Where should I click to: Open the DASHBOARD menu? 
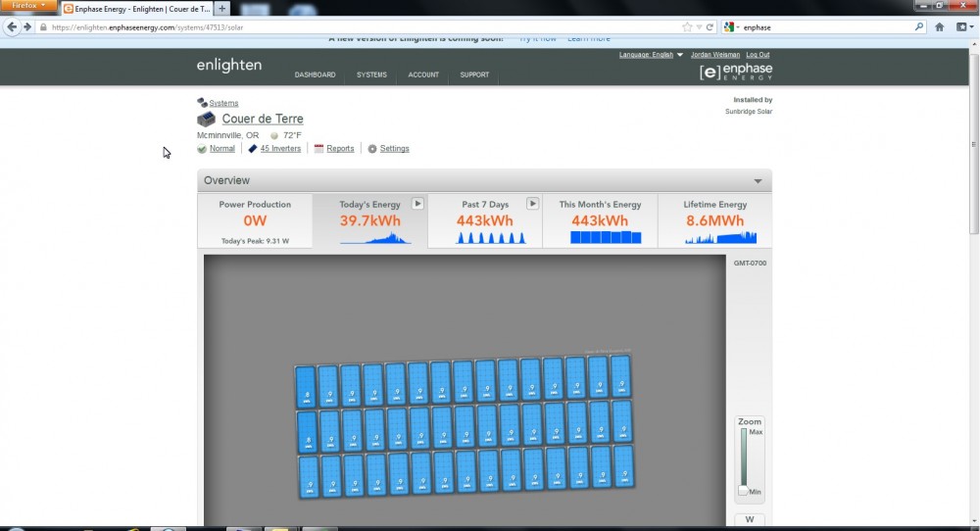(x=315, y=75)
